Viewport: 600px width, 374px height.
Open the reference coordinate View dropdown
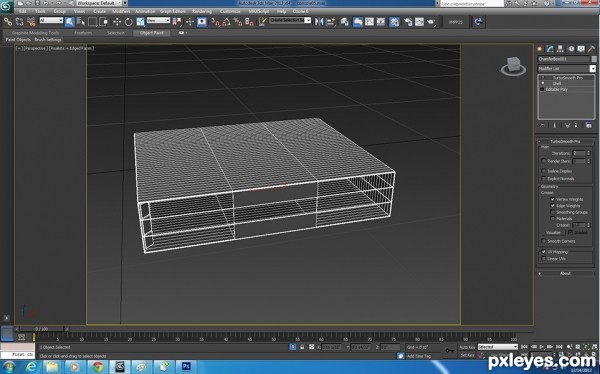(x=158, y=20)
